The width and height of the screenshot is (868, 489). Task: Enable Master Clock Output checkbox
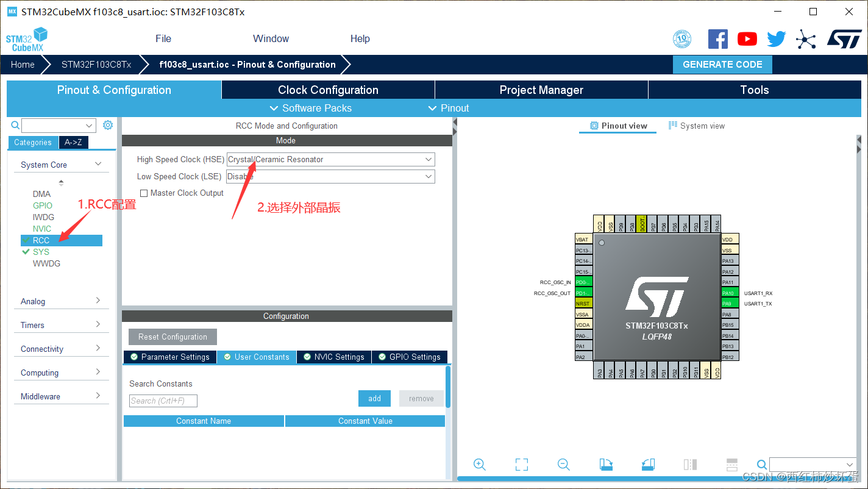144,193
